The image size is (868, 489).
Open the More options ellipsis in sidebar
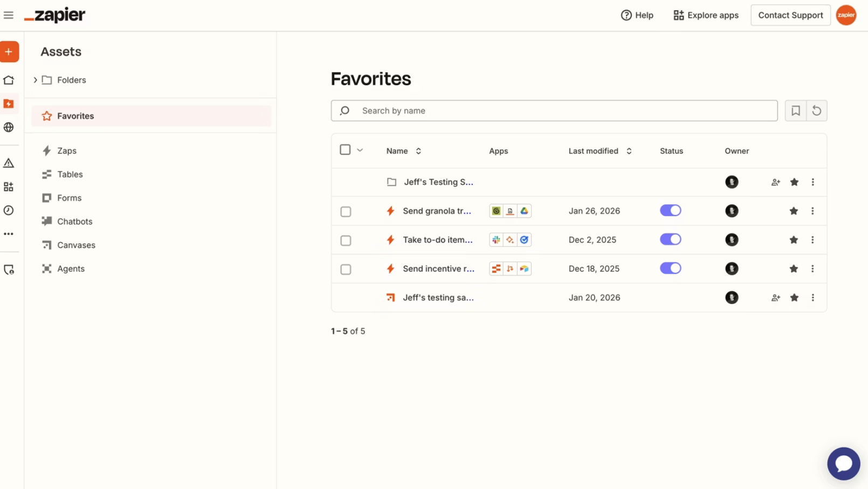click(9, 233)
